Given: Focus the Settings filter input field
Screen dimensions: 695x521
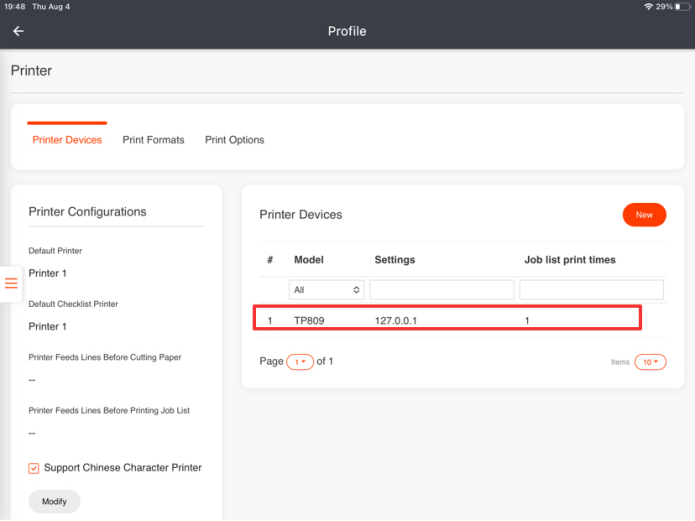Looking at the screenshot, I should 441,290.
